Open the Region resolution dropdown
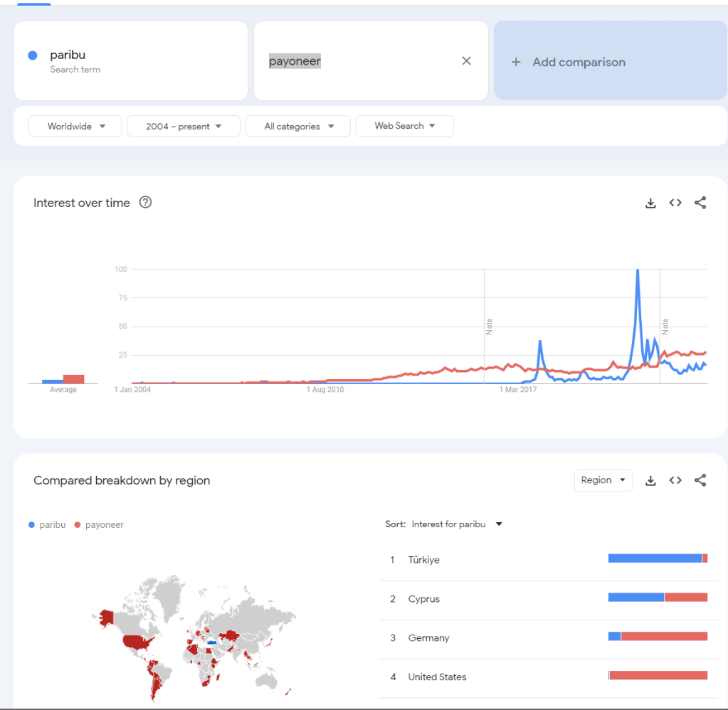This screenshot has width=728, height=710. (x=603, y=480)
